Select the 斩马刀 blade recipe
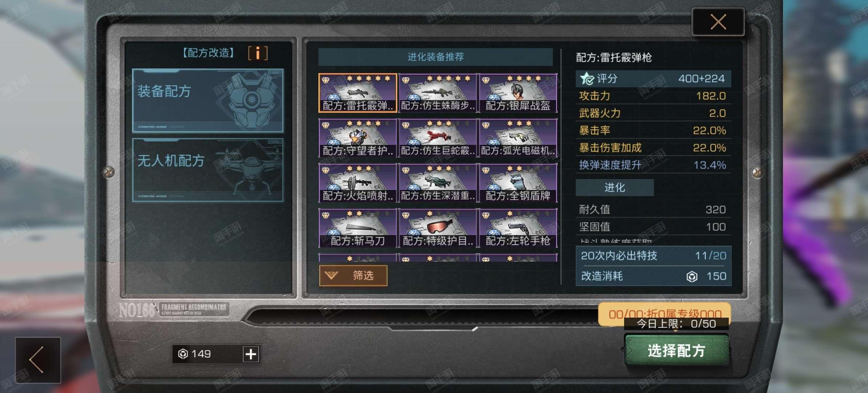The image size is (868, 393). pyautogui.click(x=358, y=228)
